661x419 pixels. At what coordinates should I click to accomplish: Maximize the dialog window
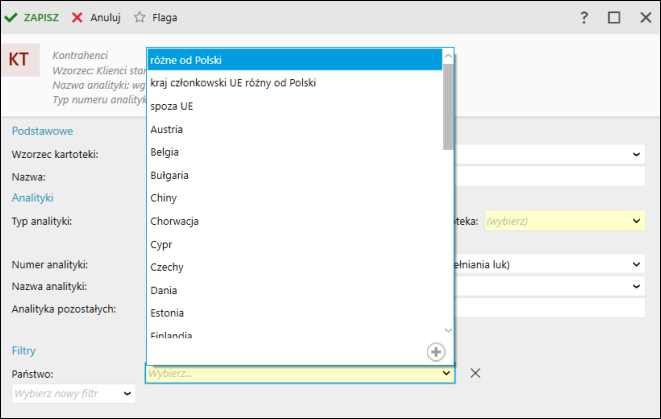(614, 17)
